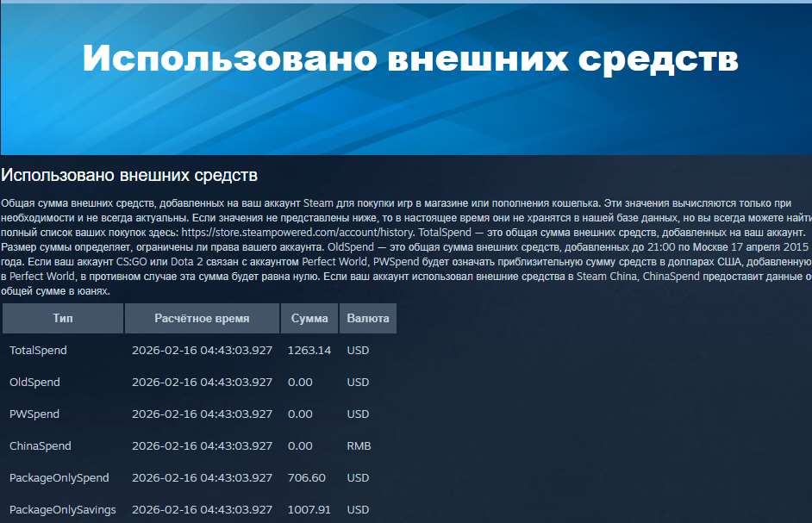Click the "Расчётное время" column header
The height and width of the screenshot is (523, 812).
(201, 318)
